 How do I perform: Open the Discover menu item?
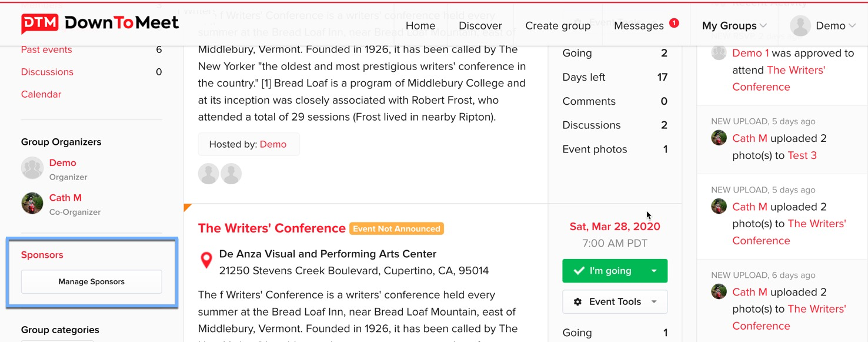480,26
